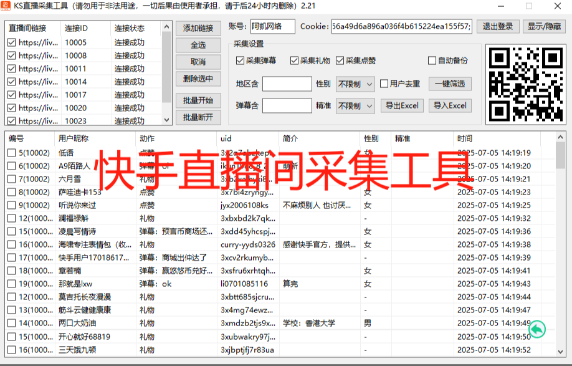The image size is (572, 366).
Task: Click the results table scroll up arrow
Action: (x=561, y=137)
